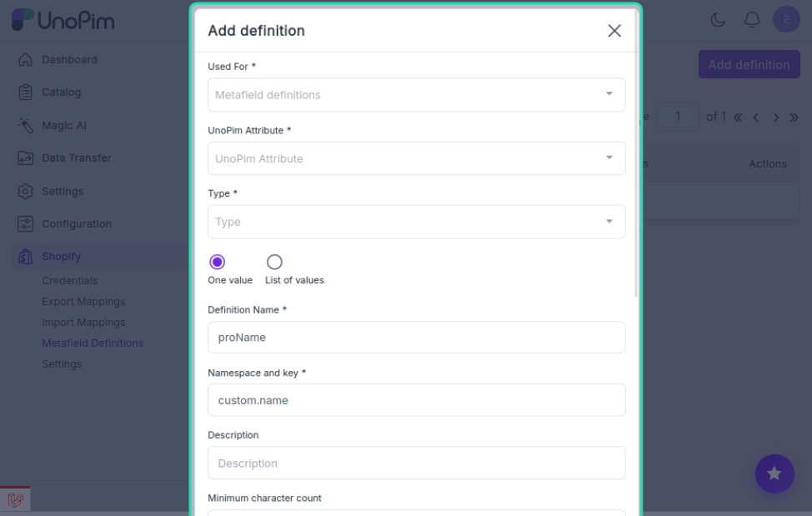Open Export Mappings submenu link
The height and width of the screenshot is (516, 812).
point(83,301)
